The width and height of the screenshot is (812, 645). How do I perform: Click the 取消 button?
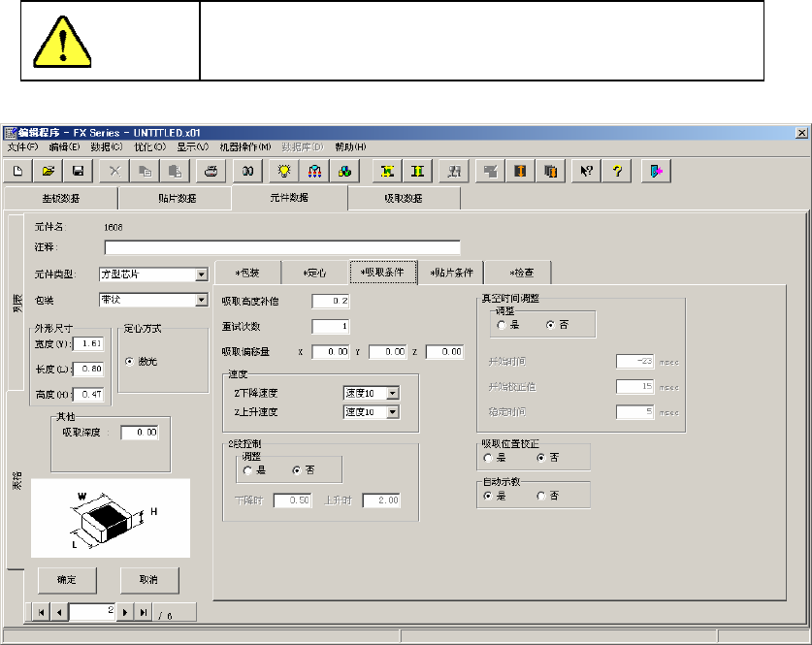[148, 579]
